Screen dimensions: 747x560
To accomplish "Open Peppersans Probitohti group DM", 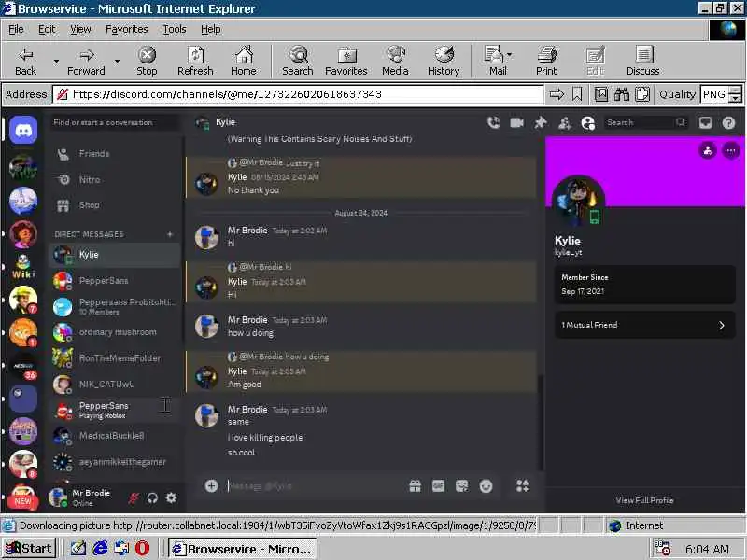I will pos(115,307).
